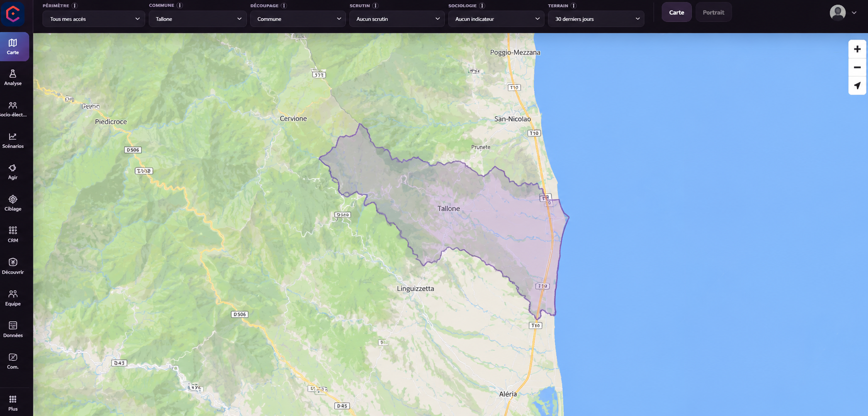Click the Poggio-Mezzana map label
This screenshot has height=416, width=868.
tap(515, 52)
